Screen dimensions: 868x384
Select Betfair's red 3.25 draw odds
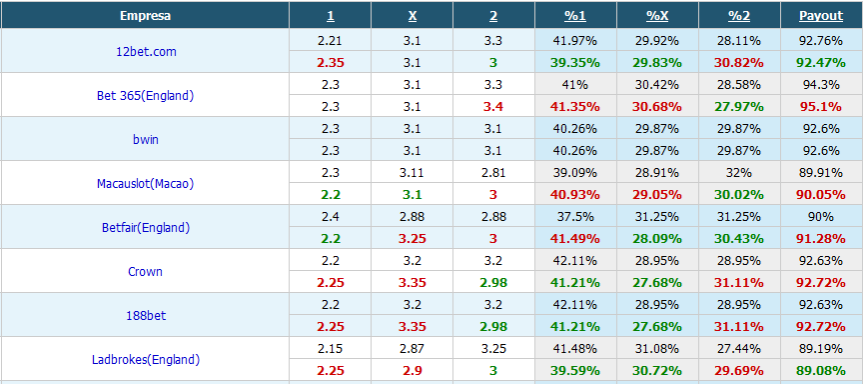point(413,238)
